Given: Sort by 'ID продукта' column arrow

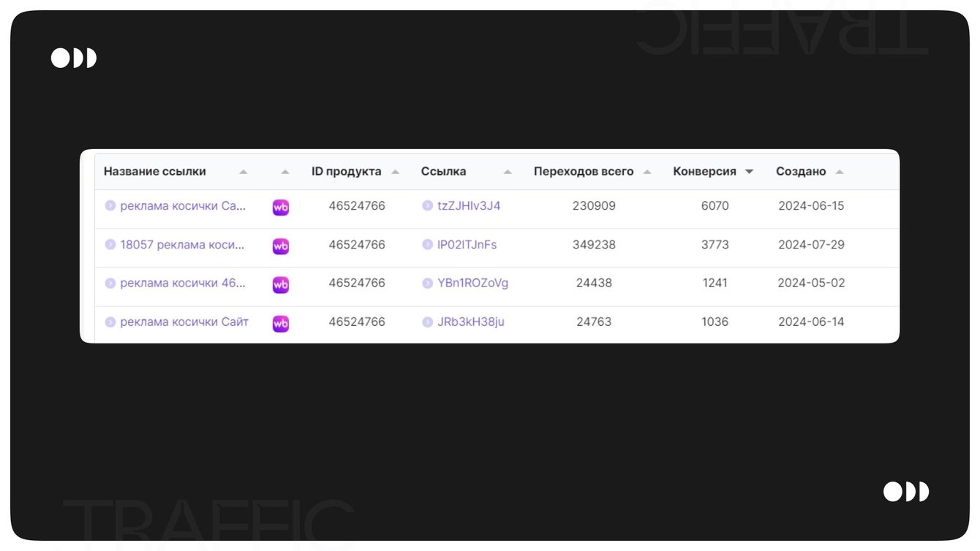Looking at the screenshot, I should 396,172.
